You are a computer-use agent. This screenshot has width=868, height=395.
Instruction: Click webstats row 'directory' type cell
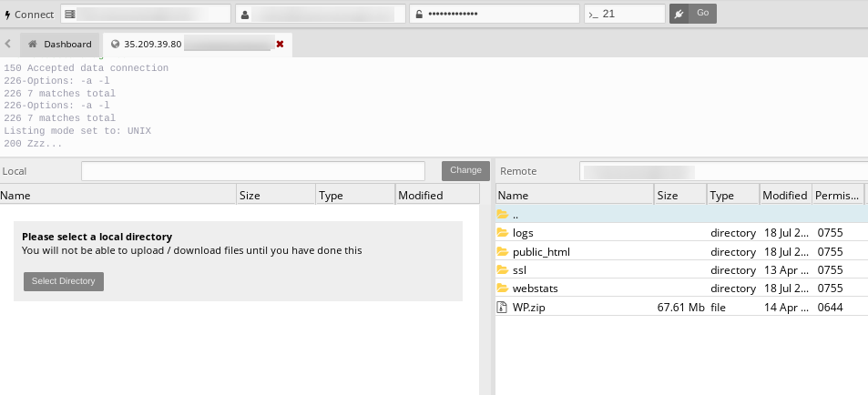pyautogui.click(x=733, y=289)
